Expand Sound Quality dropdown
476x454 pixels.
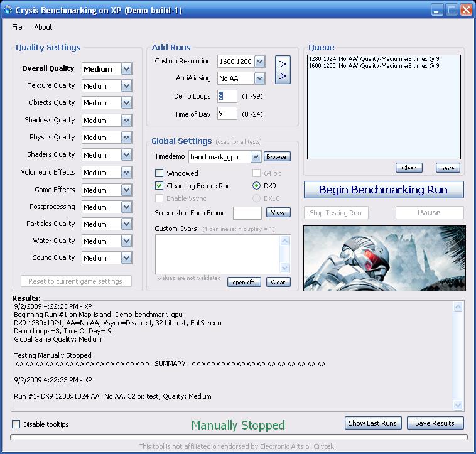[127, 258]
